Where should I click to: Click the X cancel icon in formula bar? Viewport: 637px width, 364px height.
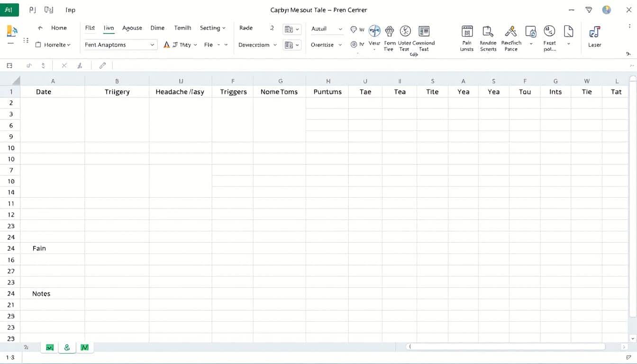pyautogui.click(x=64, y=66)
